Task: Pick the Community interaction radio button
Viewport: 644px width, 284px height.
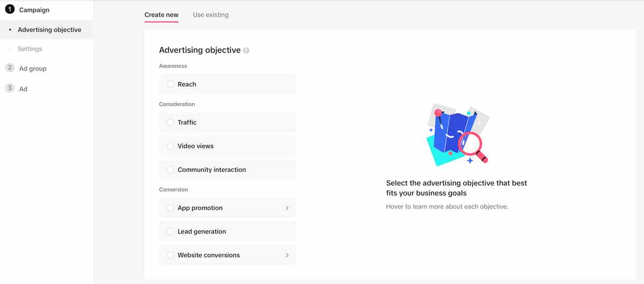Action: pos(170,170)
